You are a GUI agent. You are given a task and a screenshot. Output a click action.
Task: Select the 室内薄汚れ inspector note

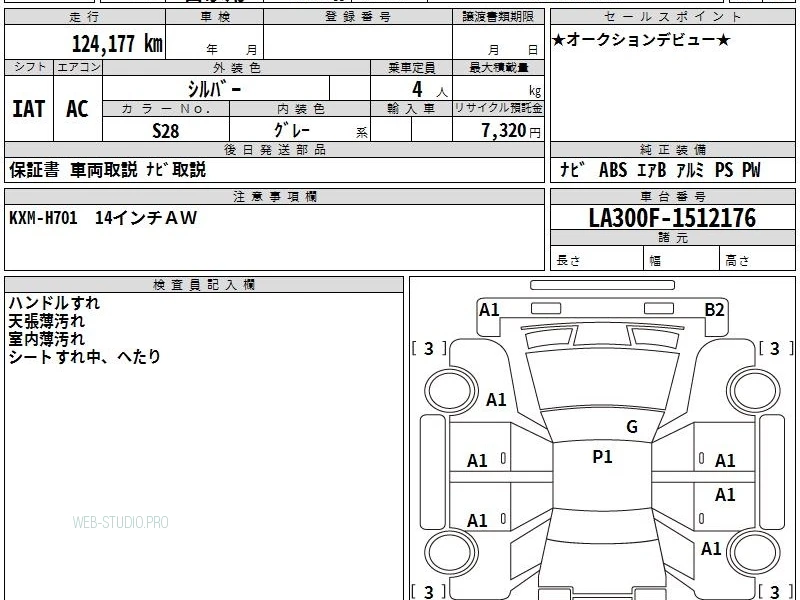46,339
